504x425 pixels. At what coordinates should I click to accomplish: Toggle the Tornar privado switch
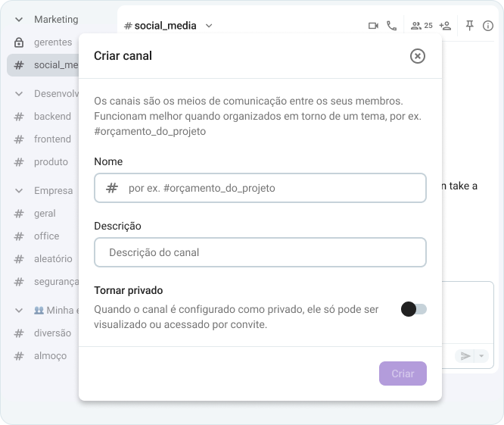(x=414, y=309)
